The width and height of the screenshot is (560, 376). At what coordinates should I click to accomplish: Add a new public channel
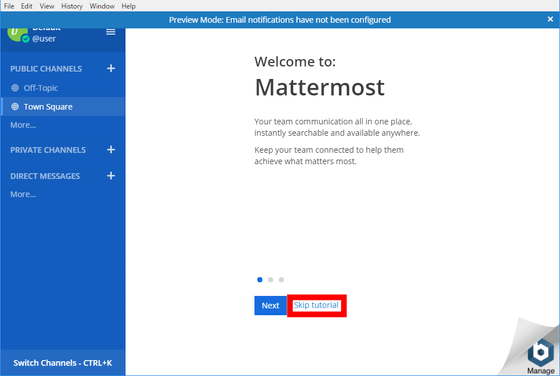[111, 68]
